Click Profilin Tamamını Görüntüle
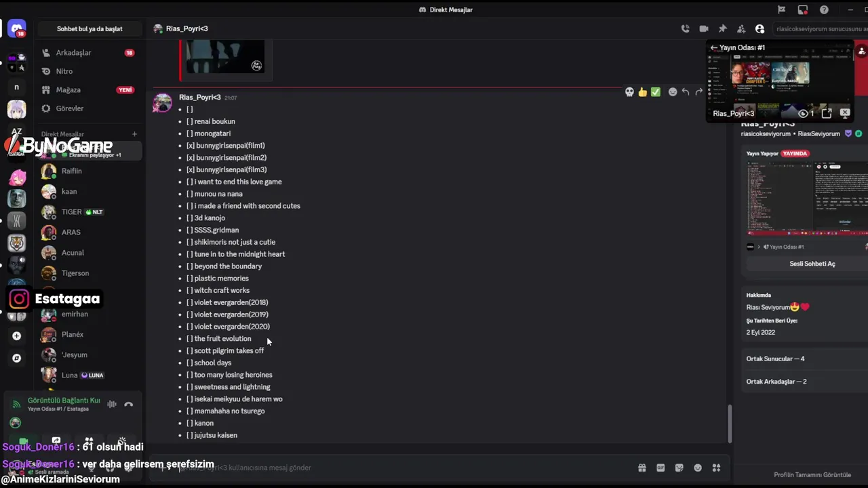 pos(812,474)
